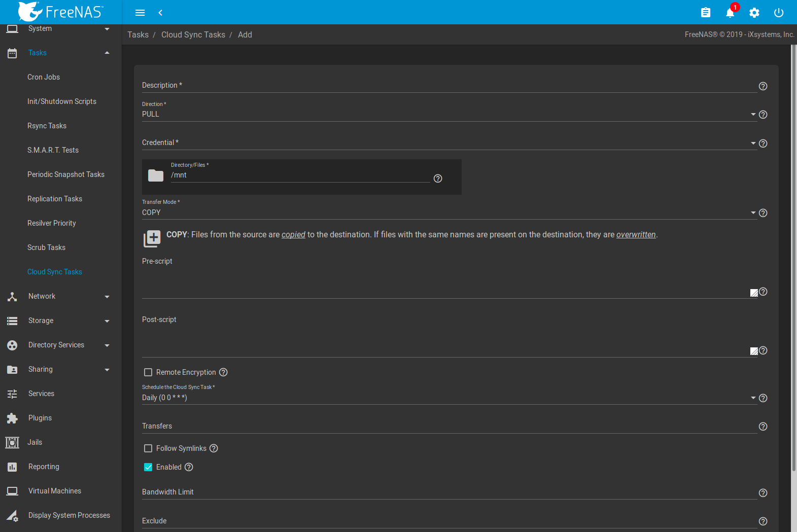Open the Credential dropdown
797x532 pixels.
coord(449,143)
